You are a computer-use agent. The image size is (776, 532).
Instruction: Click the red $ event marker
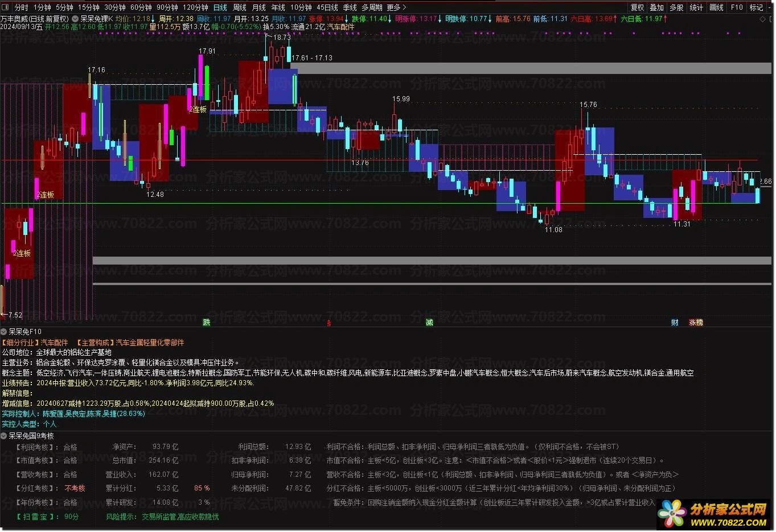329,323
